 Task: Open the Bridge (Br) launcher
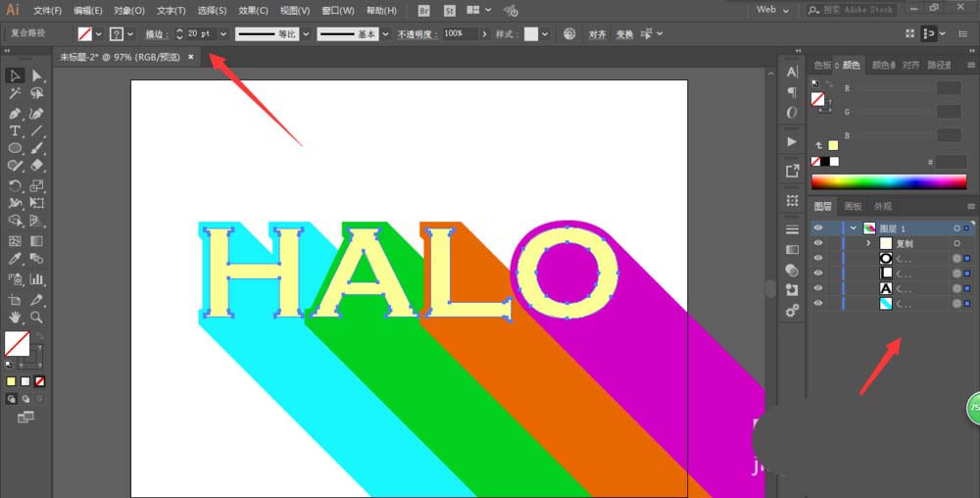(423, 11)
